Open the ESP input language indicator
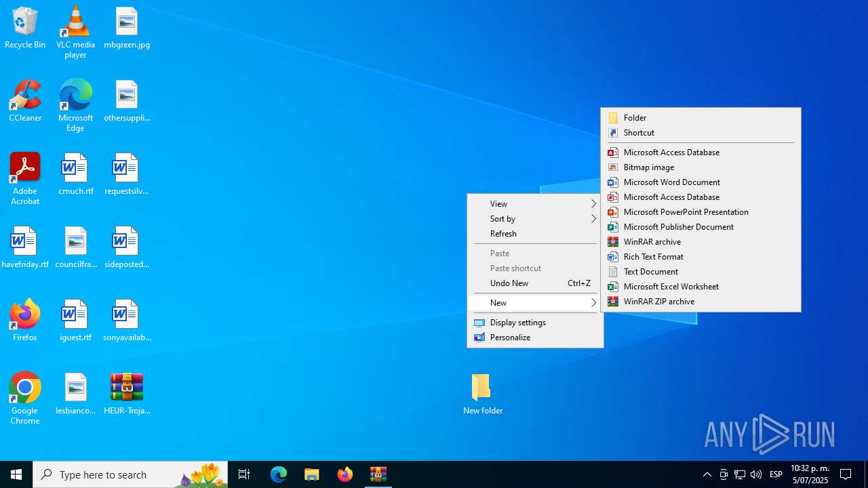This screenshot has width=868, height=488. coord(776,474)
